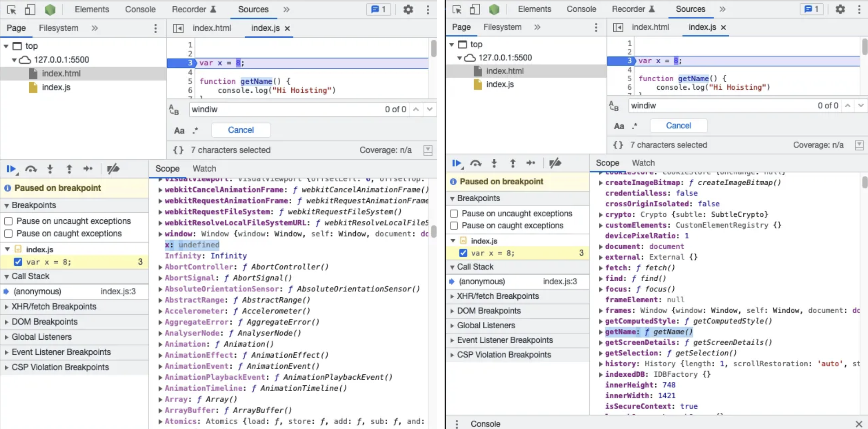Deactivate breakpoints in right debugger toolbar
This screenshot has width=868, height=429.
point(555,163)
